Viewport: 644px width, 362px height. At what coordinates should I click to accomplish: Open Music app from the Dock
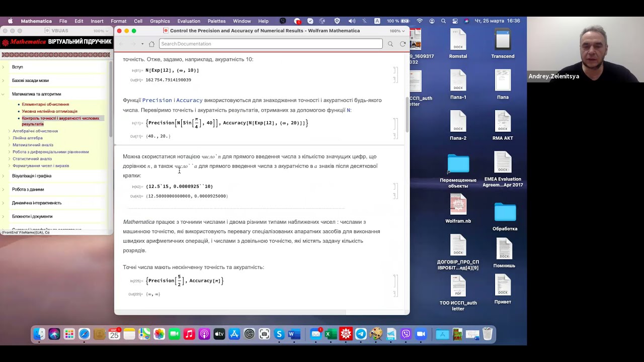pos(189,334)
